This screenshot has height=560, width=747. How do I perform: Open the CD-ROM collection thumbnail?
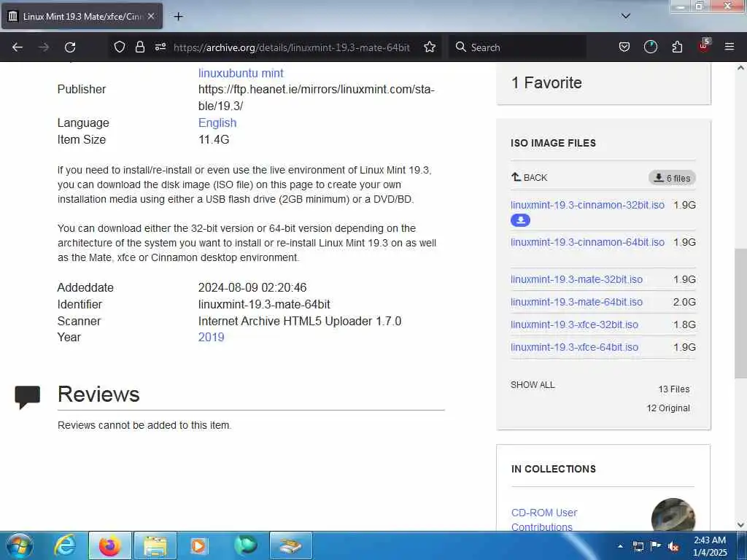click(x=673, y=515)
